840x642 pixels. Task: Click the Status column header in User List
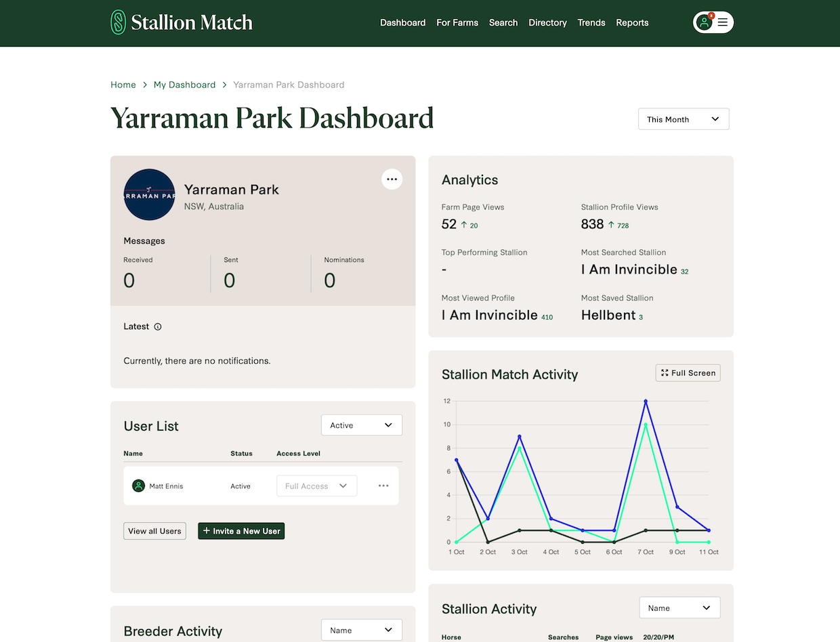coord(241,454)
